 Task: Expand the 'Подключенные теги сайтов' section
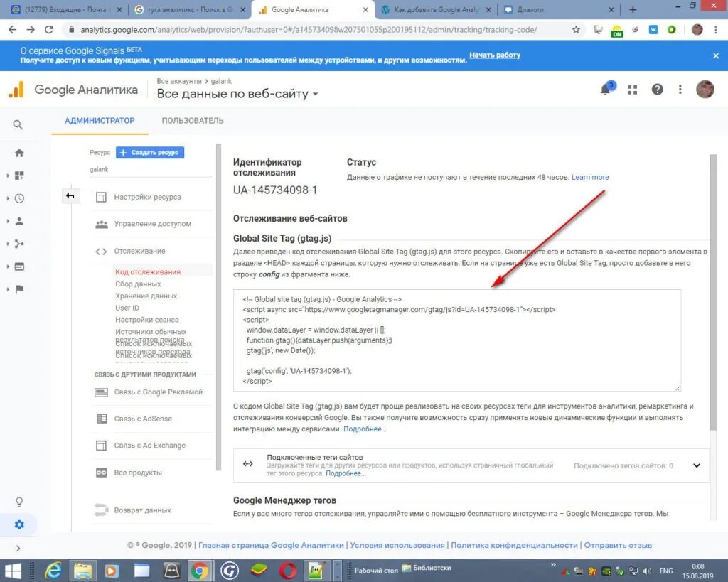pos(697,465)
